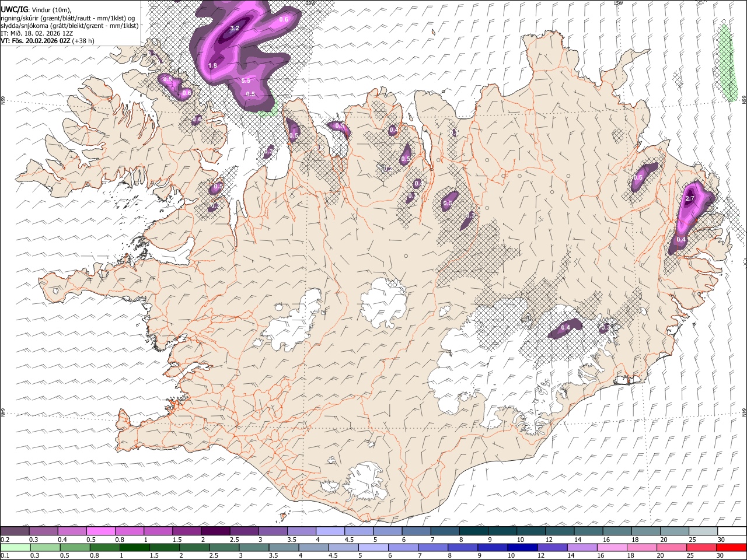Click light pink swatch between 16 and 18, rain legend
Viewport: 747px width, 560px height.
[612, 547]
